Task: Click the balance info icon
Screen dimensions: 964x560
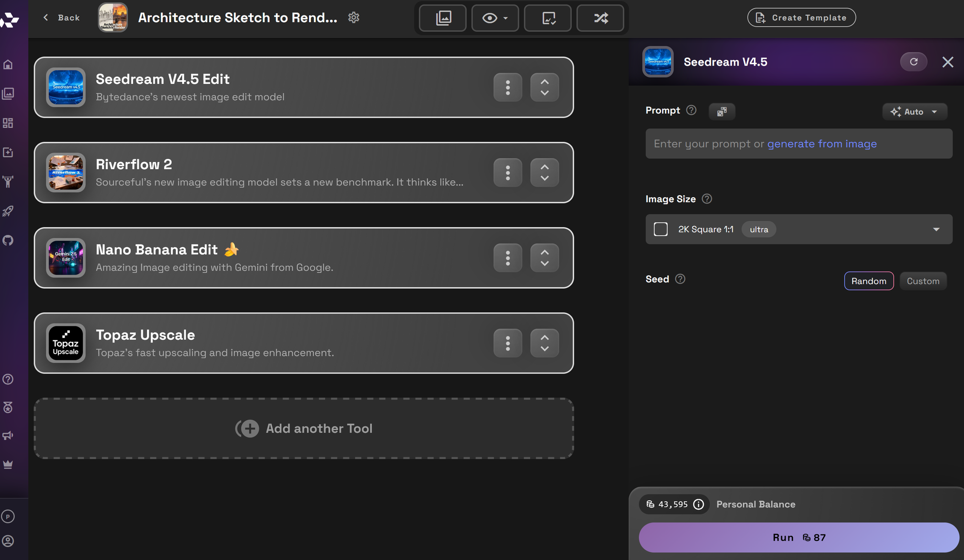Action: click(x=698, y=505)
